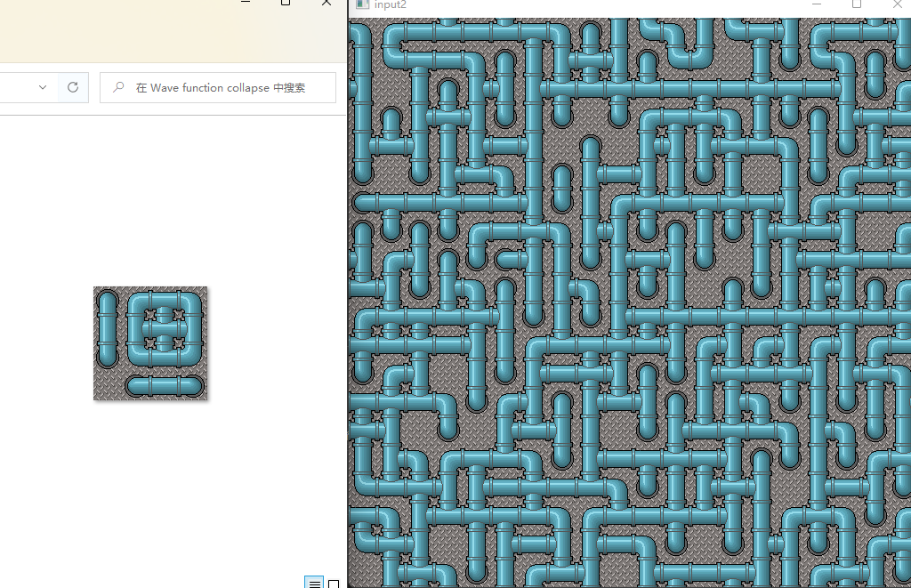Image resolution: width=911 pixels, height=588 pixels.
Task: Click the refresh button beside the address bar
Action: click(x=73, y=87)
